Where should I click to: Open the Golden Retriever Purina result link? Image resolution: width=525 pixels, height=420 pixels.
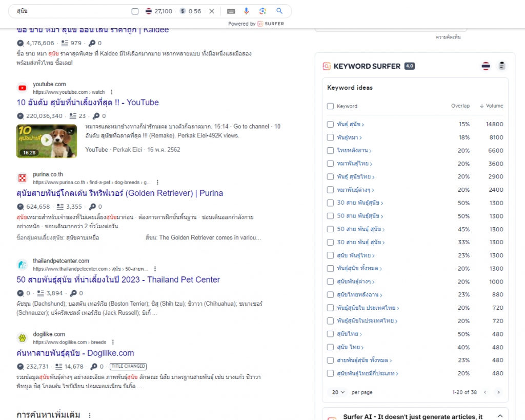click(120, 193)
